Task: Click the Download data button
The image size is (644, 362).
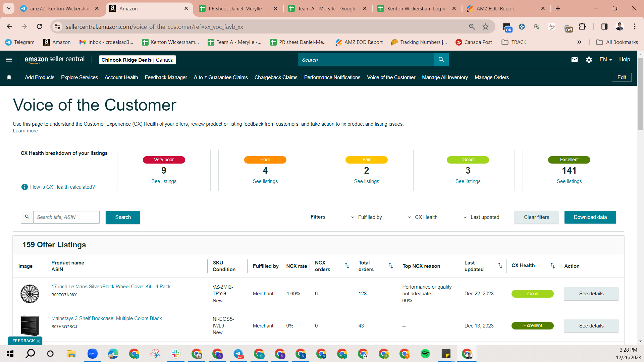Action: coord(590,217)
